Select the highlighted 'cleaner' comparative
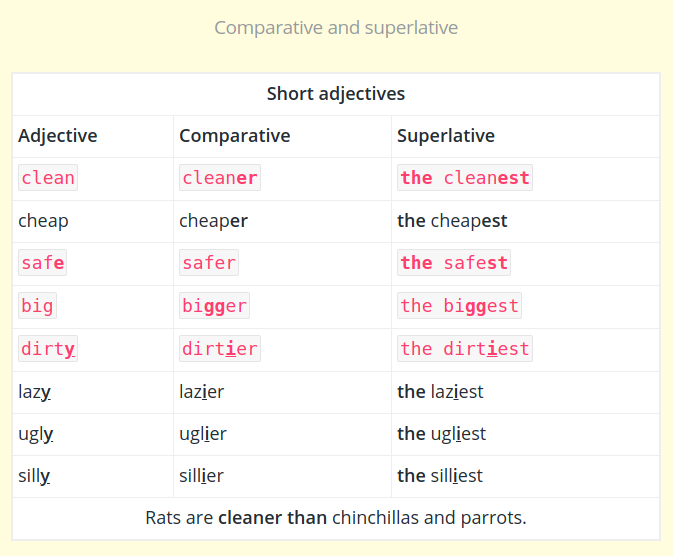Viewport: 673px width, 556px height. 220,177
